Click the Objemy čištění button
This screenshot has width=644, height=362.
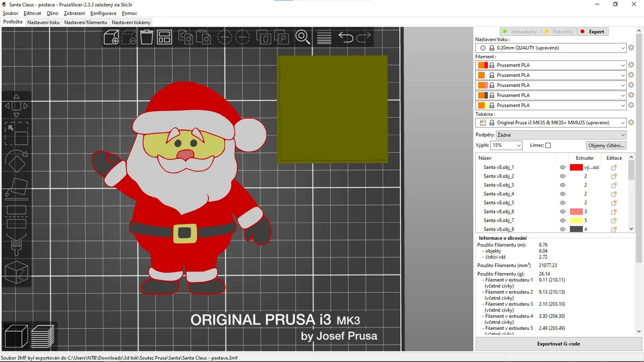pos(606,145)
